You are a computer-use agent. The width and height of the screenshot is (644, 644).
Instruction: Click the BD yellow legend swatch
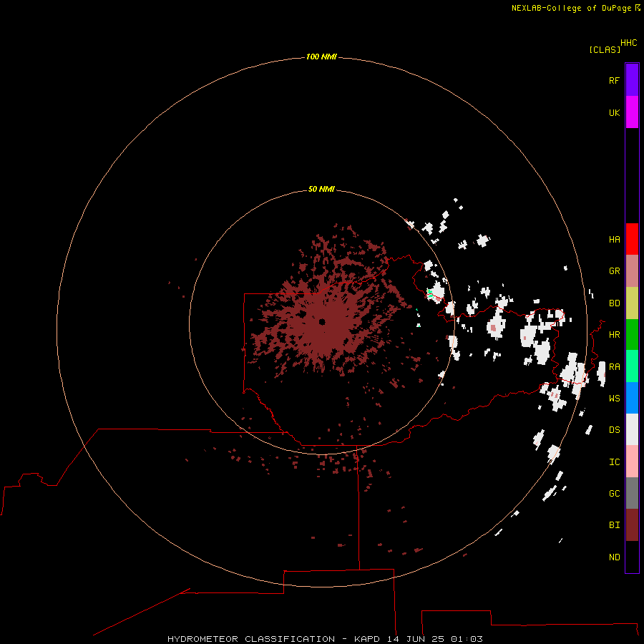(x=632, y=303)
